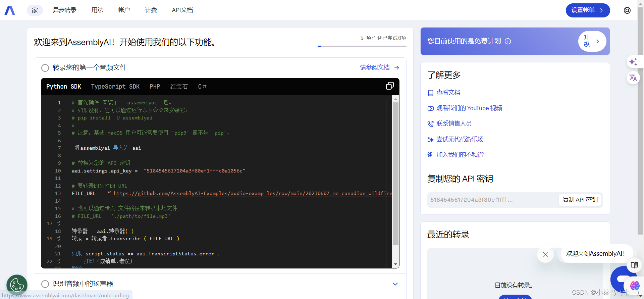Viewport: 644px width, 299px height.
Task: Open the 用法 nav item
Action: click(x=97, y=10)
